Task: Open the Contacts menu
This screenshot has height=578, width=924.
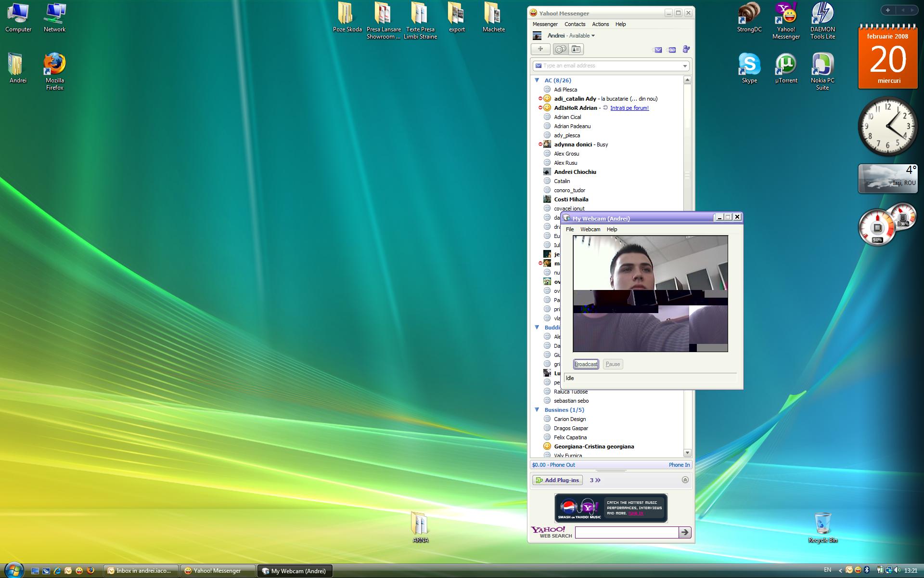Action: 575,24
